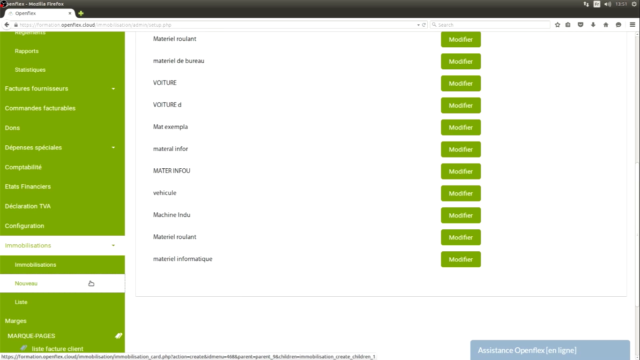Click the browser back arrow
Screen dimensions: 640x360
tap(7, 25)
